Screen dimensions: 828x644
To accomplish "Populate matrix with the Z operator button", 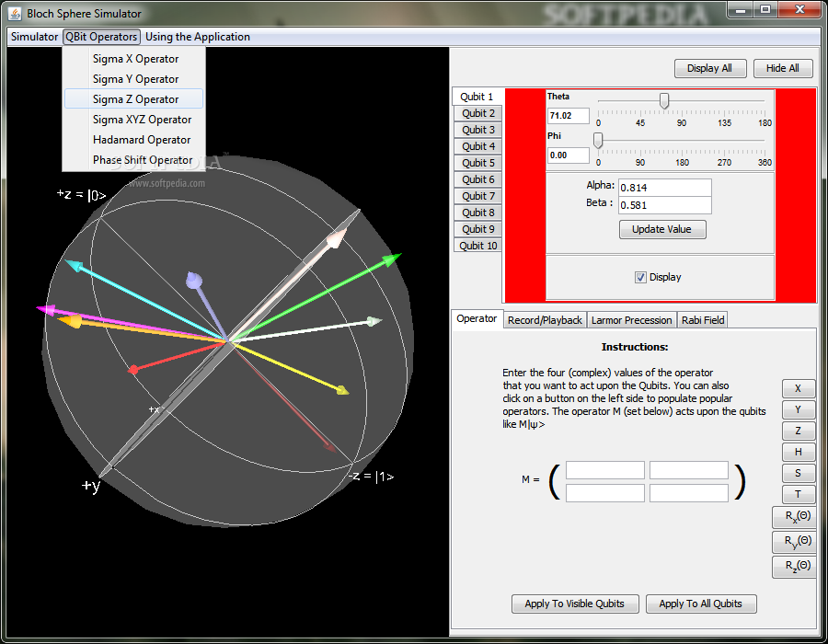I will tap(798, 431).
